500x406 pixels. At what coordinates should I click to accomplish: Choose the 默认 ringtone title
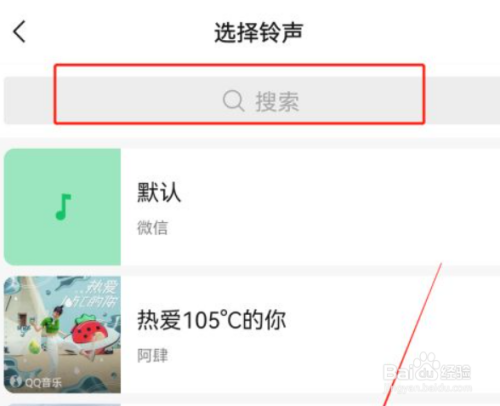pyautogui.click(x=159, y=192)
